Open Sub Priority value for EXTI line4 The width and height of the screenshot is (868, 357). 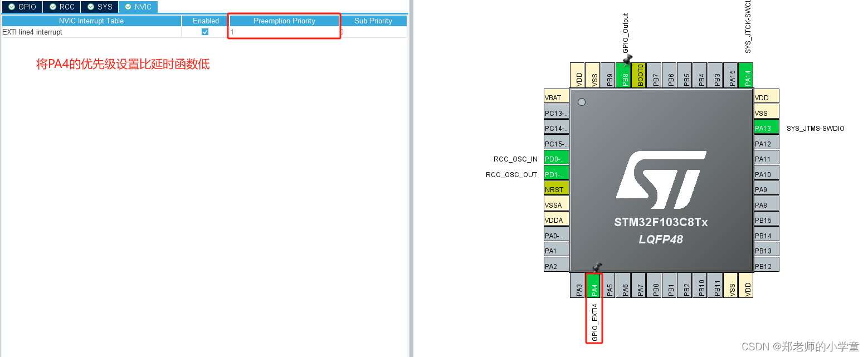point(373,32)
